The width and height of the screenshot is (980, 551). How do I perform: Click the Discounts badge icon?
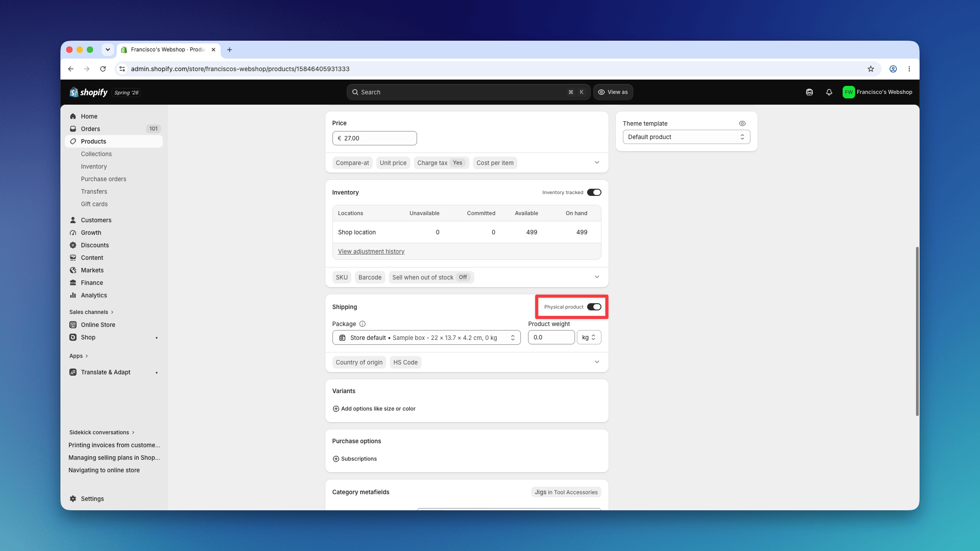[73, 245]
